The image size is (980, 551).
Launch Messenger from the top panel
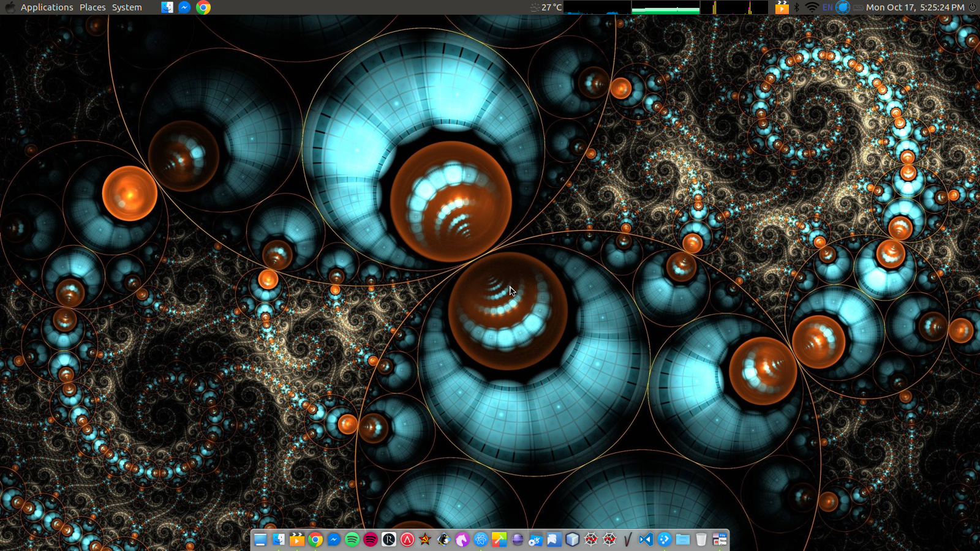coord(184,7)
